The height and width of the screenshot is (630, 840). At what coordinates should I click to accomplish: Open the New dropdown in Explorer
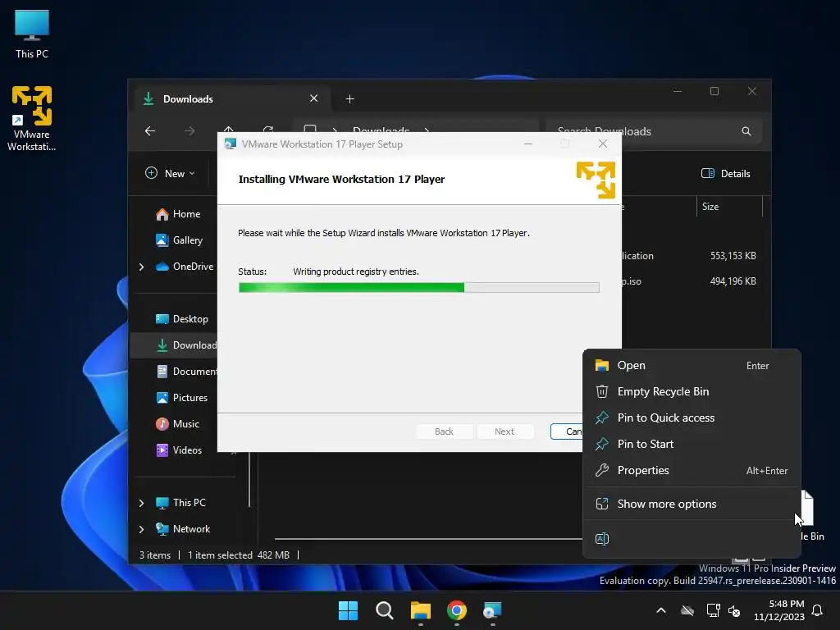(x=170, y=174)
